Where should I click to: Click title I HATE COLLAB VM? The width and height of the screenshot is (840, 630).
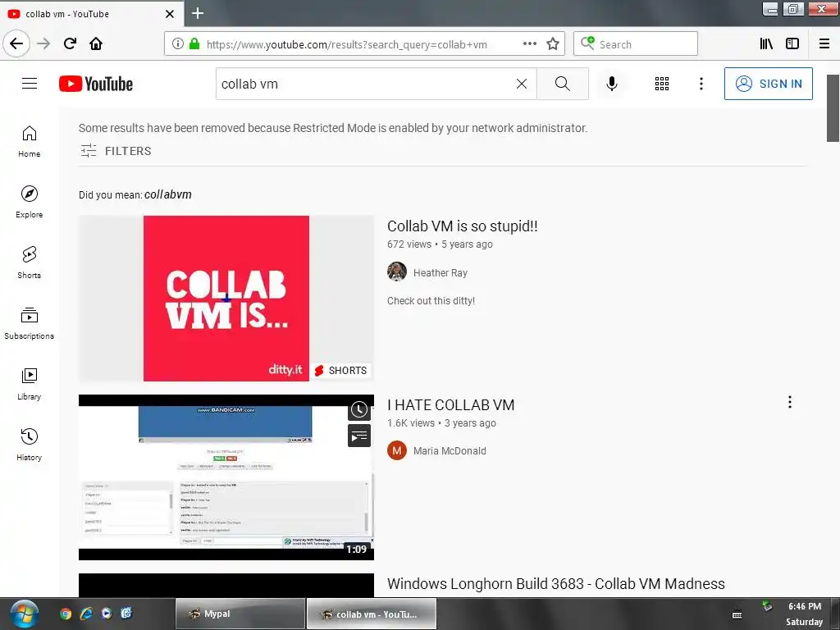tap(450, 405)
